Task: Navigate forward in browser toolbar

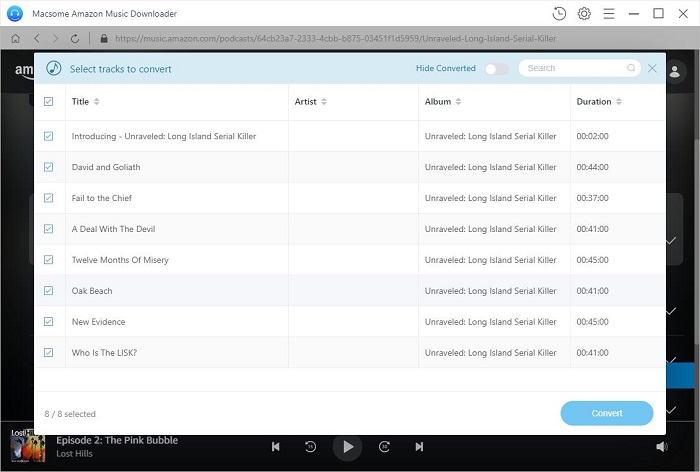Action: tap(55, 38)
